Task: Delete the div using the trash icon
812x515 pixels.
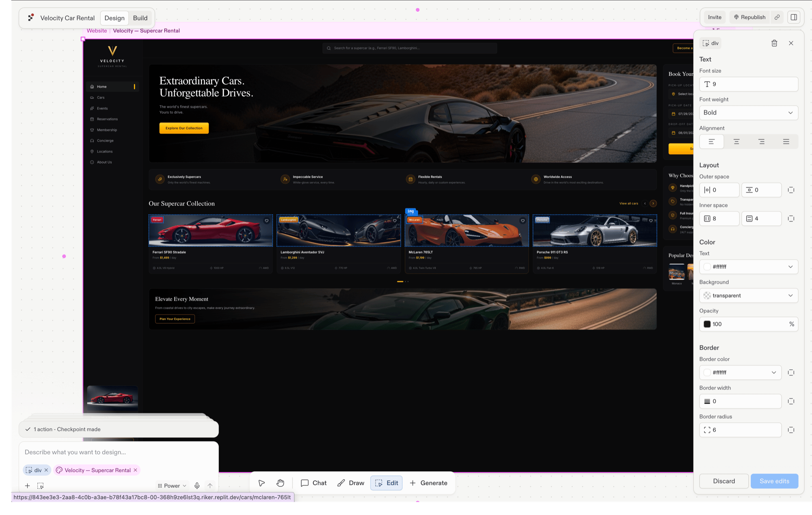Action: (x=774, y=43)
